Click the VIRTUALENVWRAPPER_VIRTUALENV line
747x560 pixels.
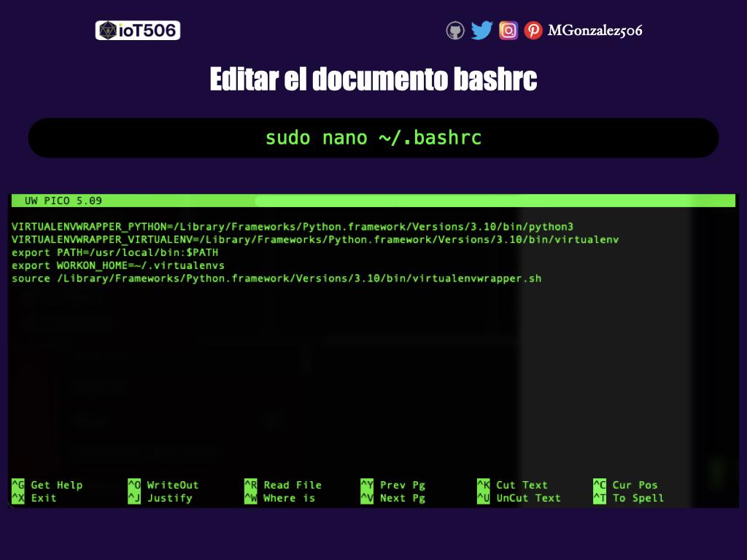coord(315,239)
